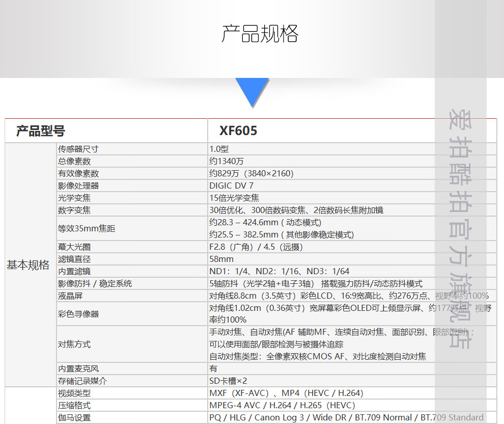Click 可以使用面部/眼部检测与被摄体追踪 line
The height and width of the screenshot is (424, 504).
click(276, 344)
